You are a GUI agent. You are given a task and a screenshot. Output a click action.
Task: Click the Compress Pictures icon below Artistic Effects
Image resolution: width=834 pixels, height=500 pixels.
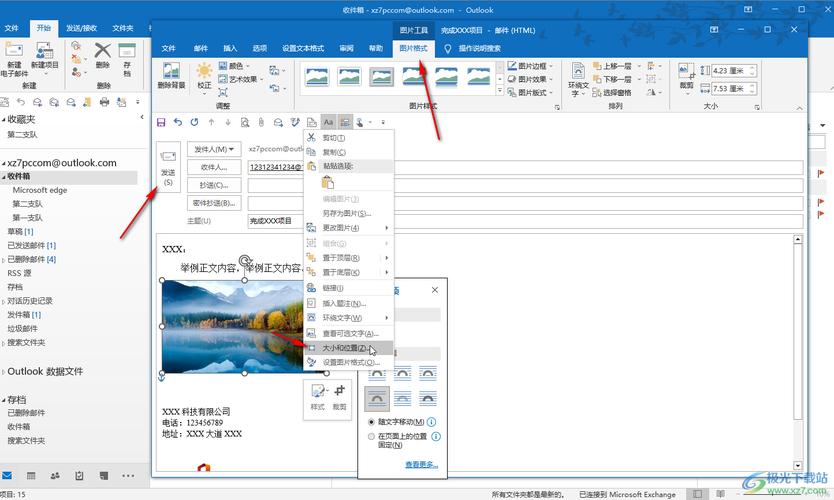(x=223, y=92)
